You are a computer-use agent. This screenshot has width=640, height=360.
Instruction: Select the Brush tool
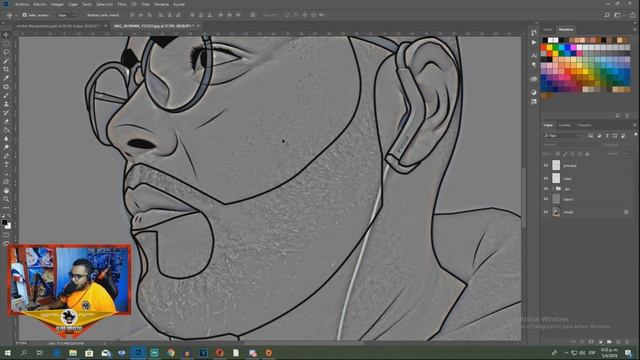tap(6, 96)
